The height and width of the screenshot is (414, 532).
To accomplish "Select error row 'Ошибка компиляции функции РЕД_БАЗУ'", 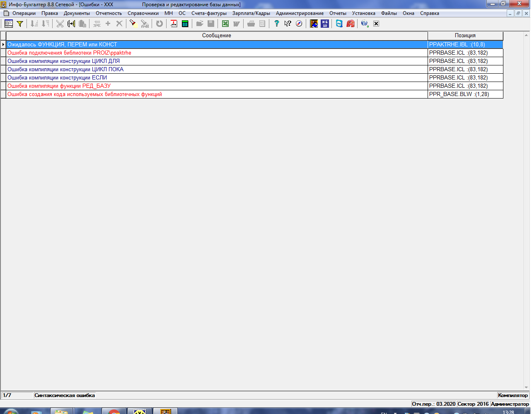I will point(59,86).
